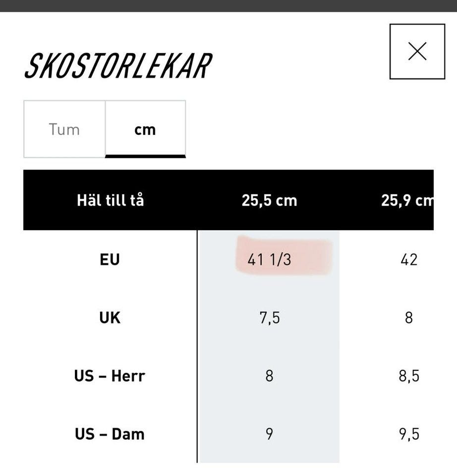The image size is (457, 476).
Task: Click the UK row label
Action: [110, 317]
